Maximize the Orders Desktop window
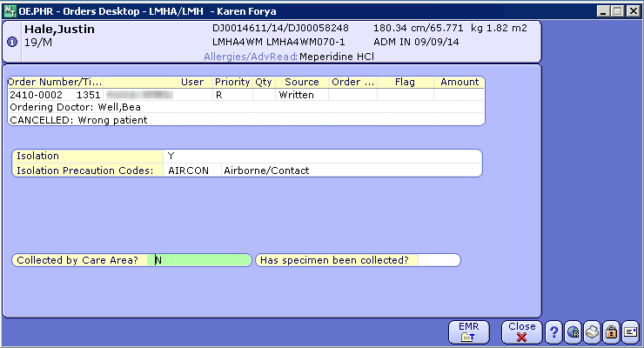Viewport: 644px width, 348px height. pos(617,9)
